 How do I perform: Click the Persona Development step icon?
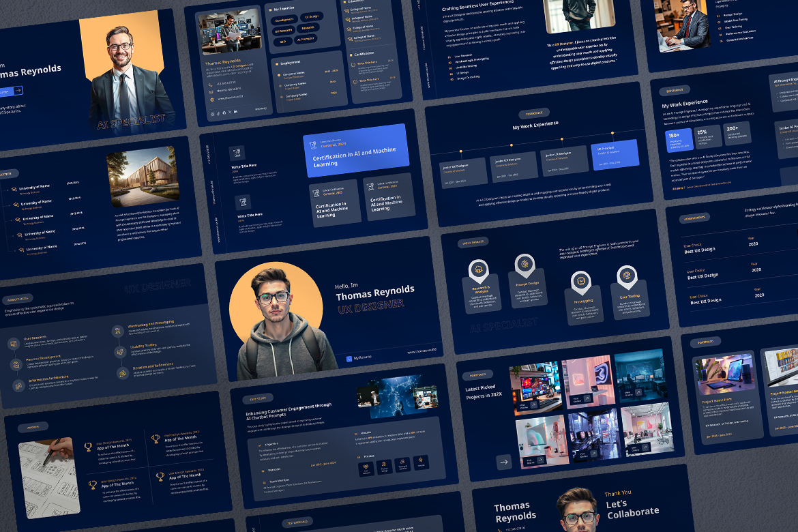pyautogui.click(x=16, y=364)
